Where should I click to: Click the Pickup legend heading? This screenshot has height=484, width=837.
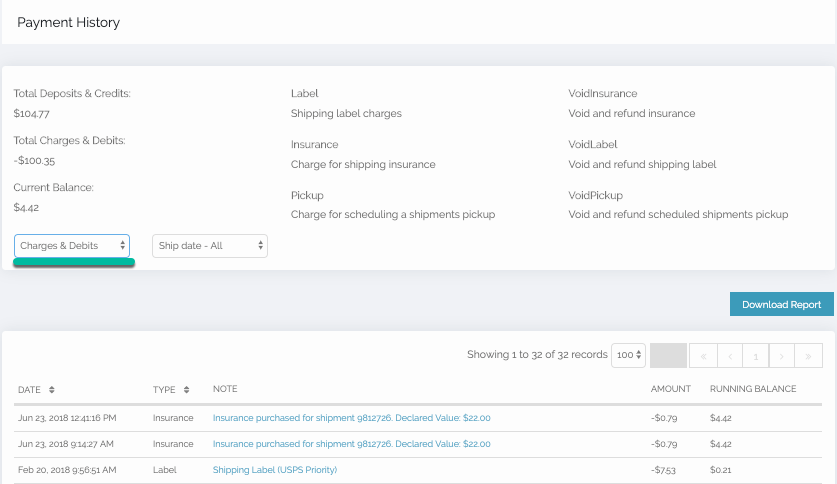point(307,196)
